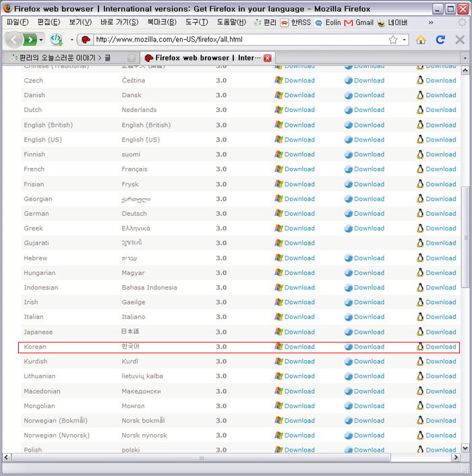
Task: Click the Windows icon in the Czech row
Action: pos(278,80)
